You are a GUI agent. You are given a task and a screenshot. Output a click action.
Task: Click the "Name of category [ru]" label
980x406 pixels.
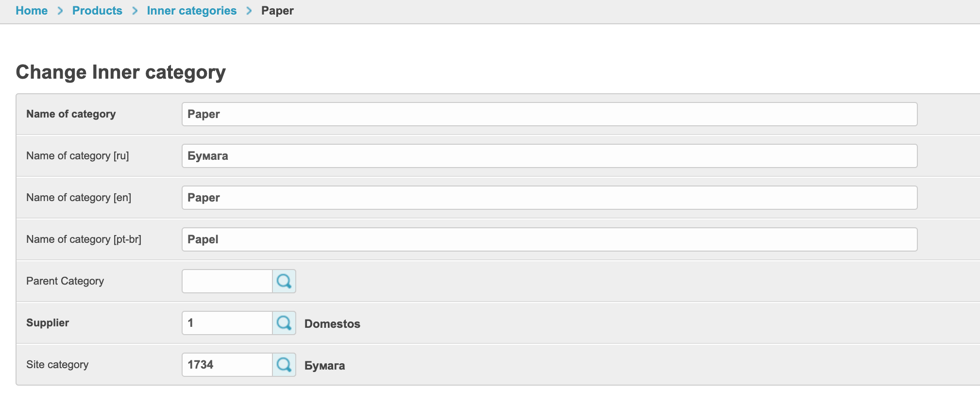[78, 156]
